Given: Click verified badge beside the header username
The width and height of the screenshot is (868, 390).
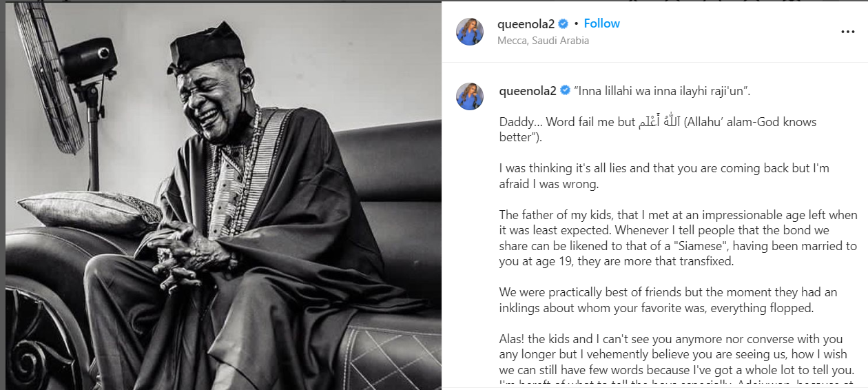Looking at the screenshot, I should tap(564, 24).
